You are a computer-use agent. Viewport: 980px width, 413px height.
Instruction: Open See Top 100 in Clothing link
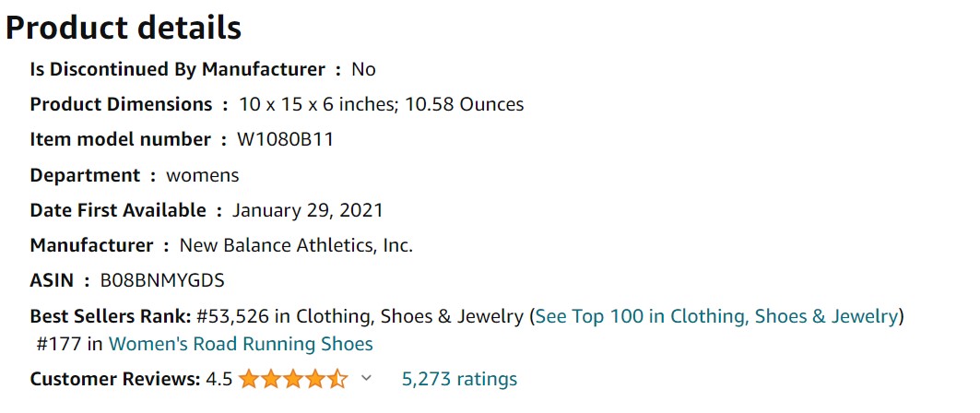click(717, 316)
